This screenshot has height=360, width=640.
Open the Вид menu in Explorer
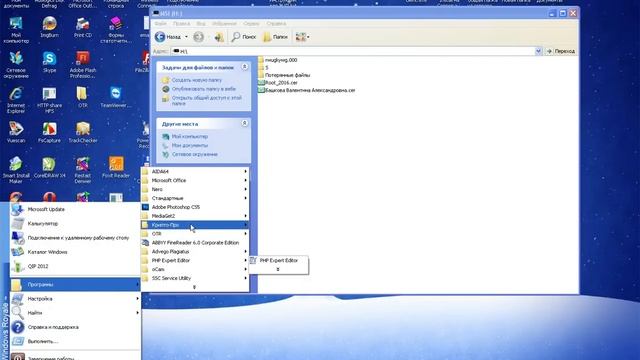201,24
